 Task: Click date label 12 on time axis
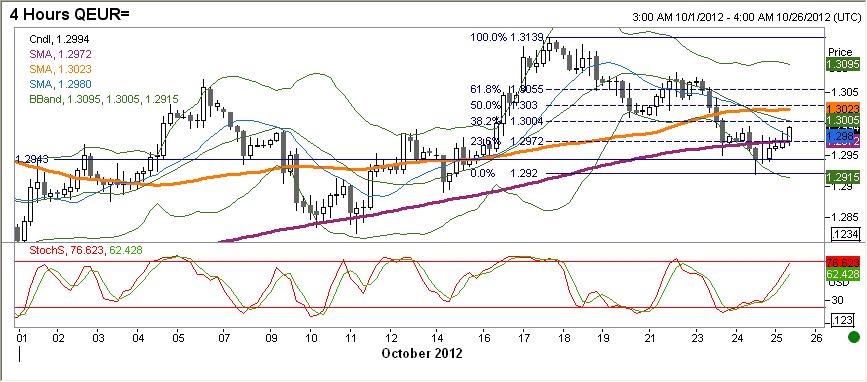tap(390, 337)
